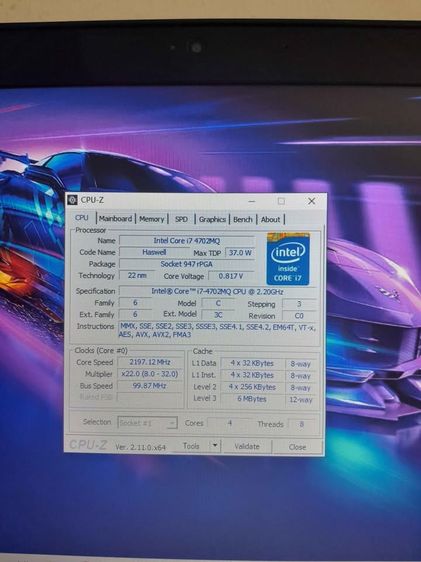Minimize the CPU-Z window

[252, 201]
